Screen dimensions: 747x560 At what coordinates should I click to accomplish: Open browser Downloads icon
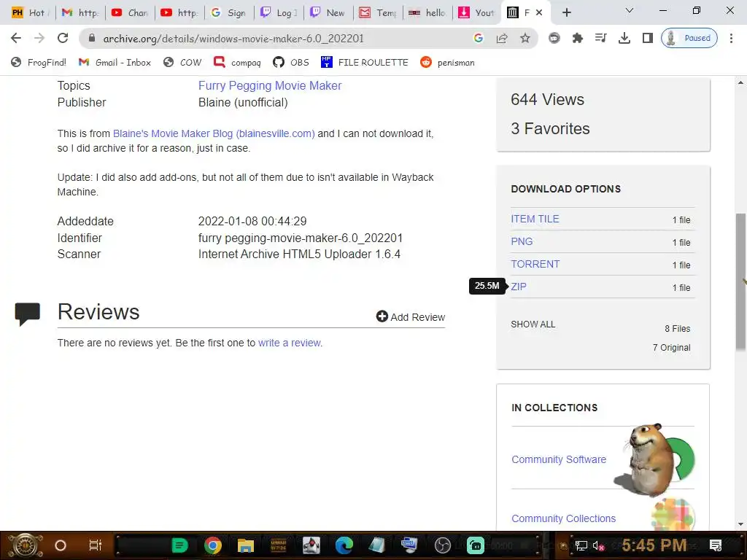pos(624,38)
